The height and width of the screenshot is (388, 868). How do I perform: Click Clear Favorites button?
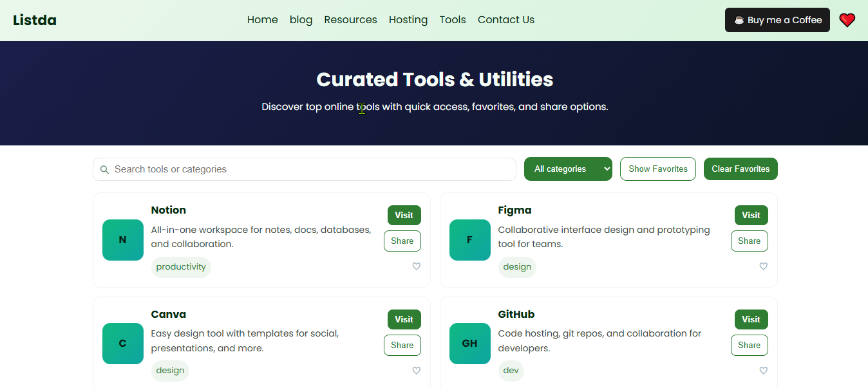(x=741, y=169)
